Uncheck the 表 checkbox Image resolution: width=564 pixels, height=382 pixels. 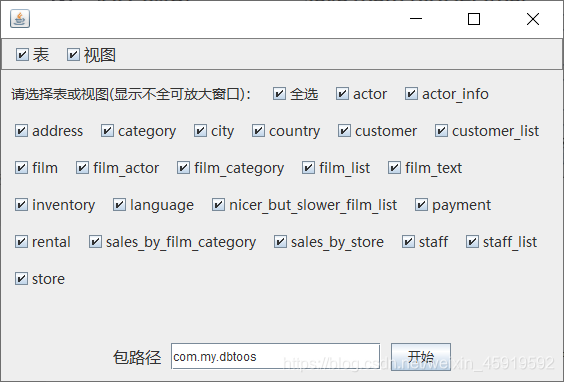(22, 55)
